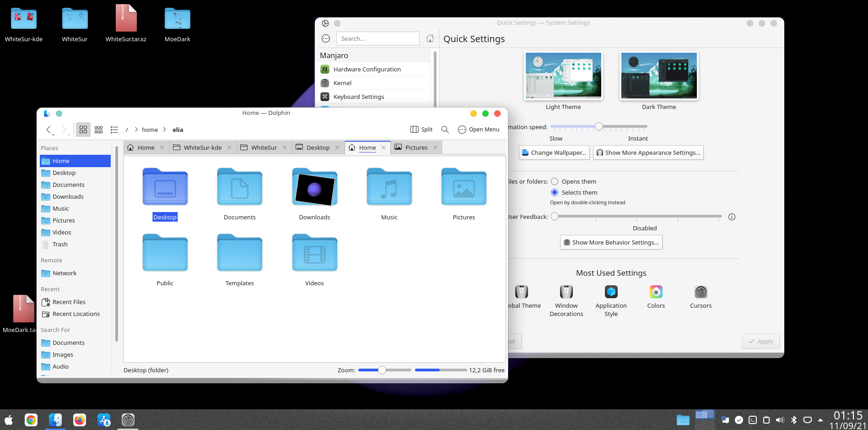The width and height of the screenshot is (868, 430).
Task: Switch Dolphin to icons view mode
Action: [83, 130]
